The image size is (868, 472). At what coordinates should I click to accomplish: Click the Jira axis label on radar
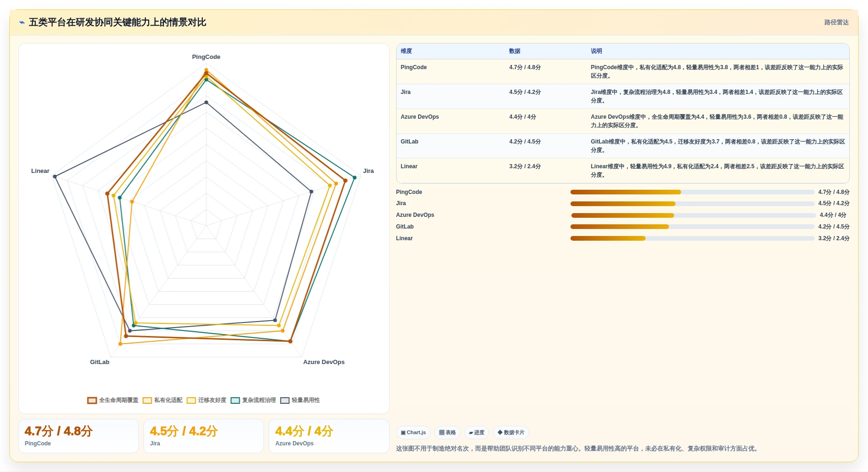tap(369, 171)
